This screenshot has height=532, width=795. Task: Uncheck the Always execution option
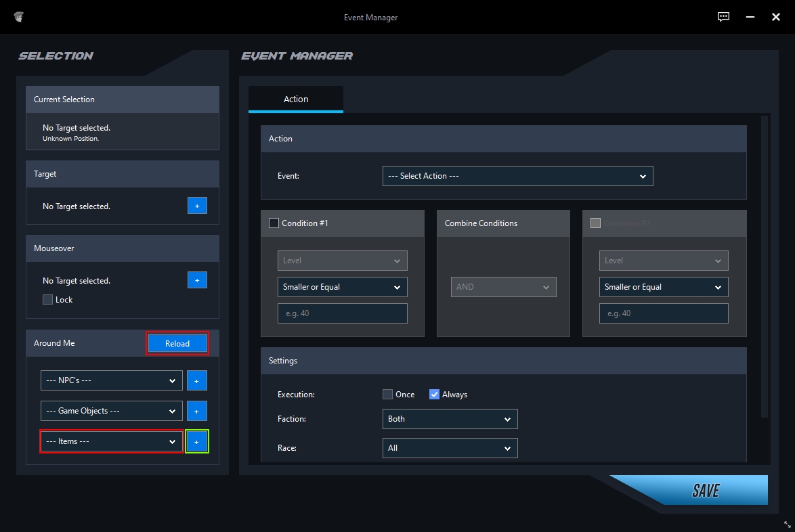(435, 395)
